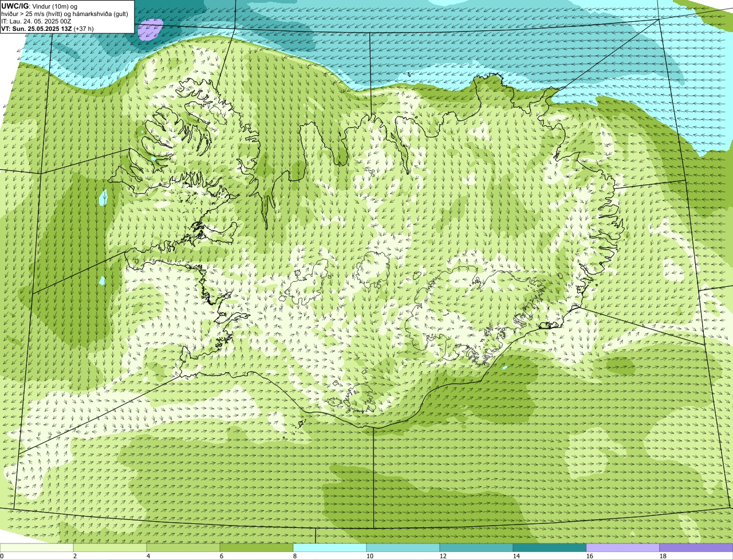This screenshot has width=733, height=560.
Task: Click the legend scale label 0
Action: pyautogui.click(x=2, y=556)
